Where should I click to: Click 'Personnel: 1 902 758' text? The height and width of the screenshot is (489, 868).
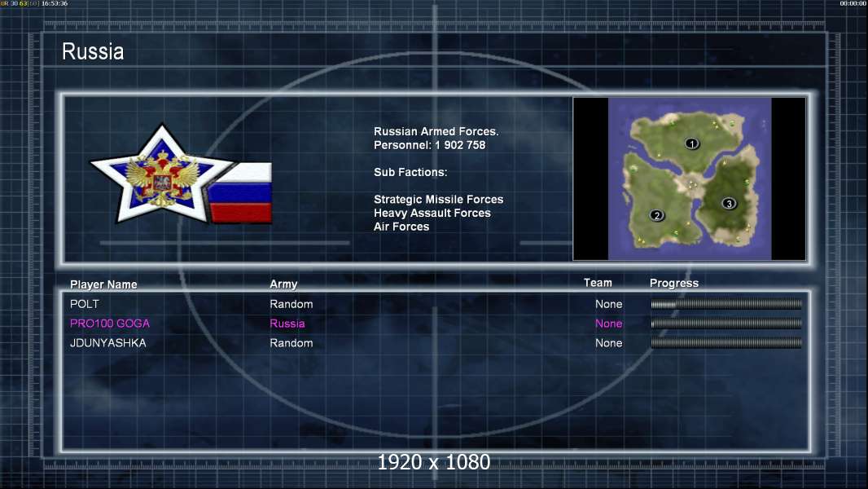point(430,145)
